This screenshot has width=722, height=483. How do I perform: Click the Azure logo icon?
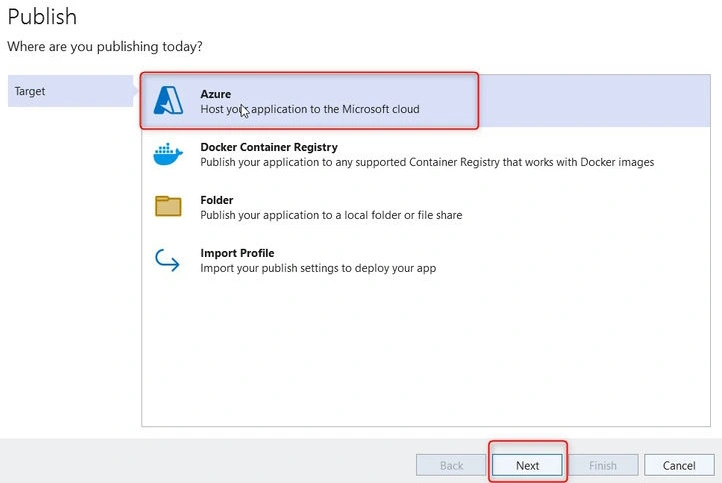click(168, 100)
